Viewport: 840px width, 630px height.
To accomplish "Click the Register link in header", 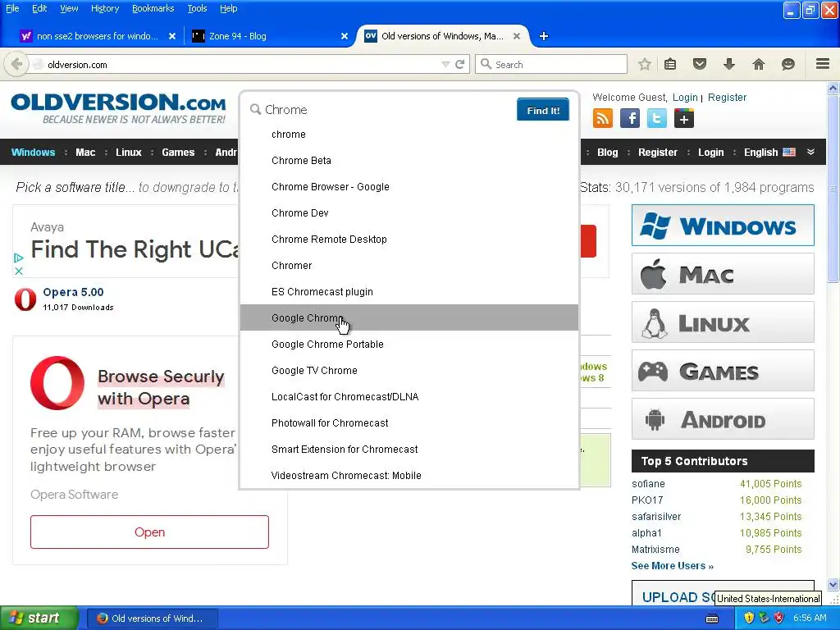I will pos(727,98).
